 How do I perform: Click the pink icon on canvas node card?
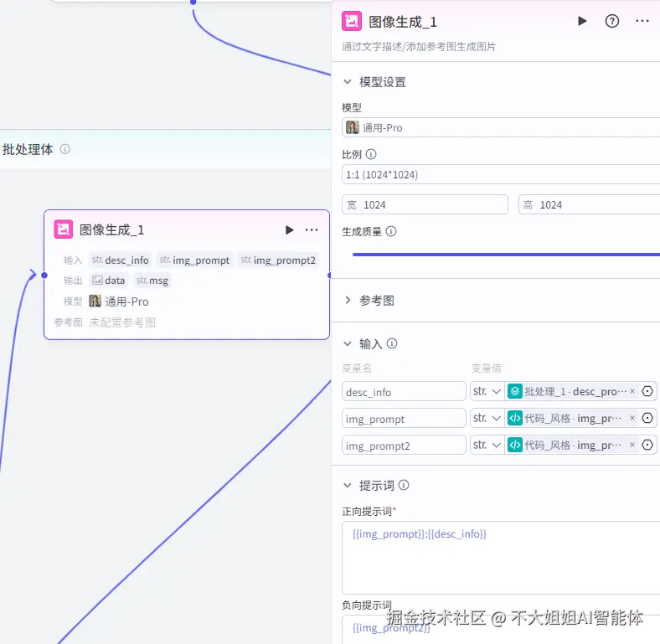(63, 229)
